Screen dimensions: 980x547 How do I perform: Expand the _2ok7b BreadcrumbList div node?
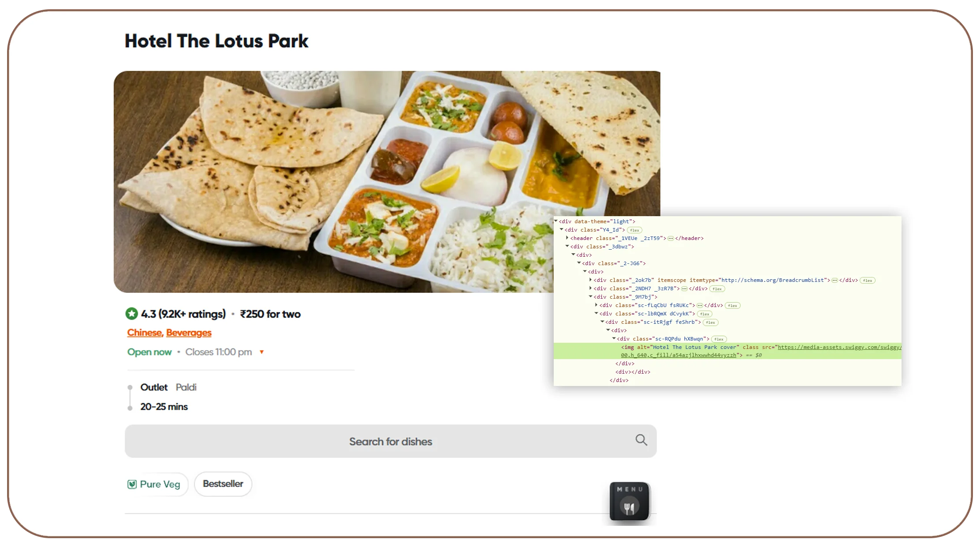pyautogui.click(x=590, y=280)
